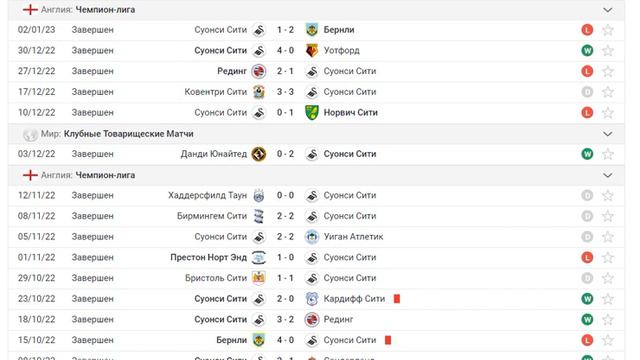Click the green W badge for Watford match
Image resolution: width=640 pixels, height=360 pixels.
tap(587, 51)
